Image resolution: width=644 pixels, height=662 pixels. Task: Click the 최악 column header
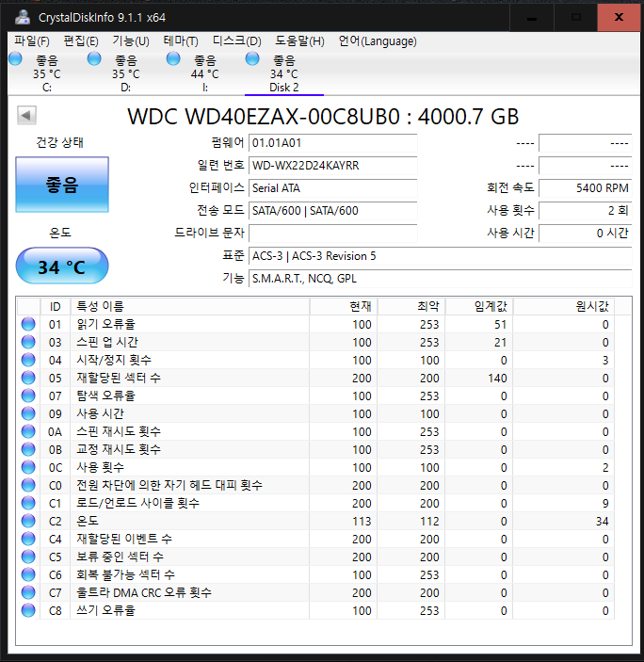point(411,306)
